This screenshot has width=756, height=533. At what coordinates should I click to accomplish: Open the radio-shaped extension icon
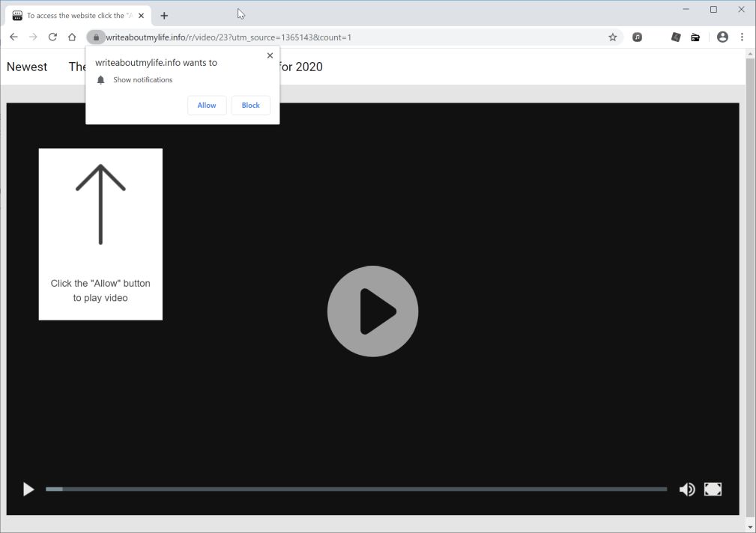(x=695, y=37)
